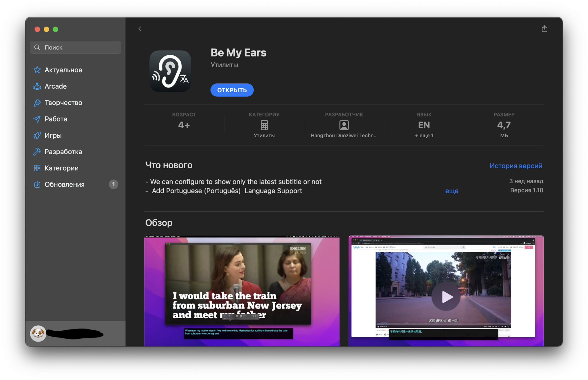Screen dimensions: 588x380
Task: Click the updates badge showing 1
Action: (113, 184)
